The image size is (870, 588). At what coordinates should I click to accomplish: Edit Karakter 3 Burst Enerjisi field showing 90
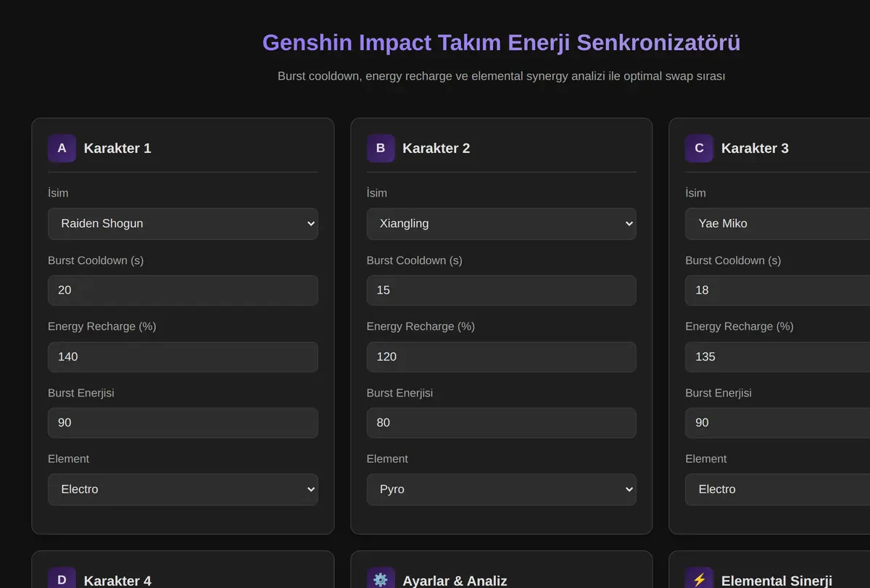coord(777,423)
